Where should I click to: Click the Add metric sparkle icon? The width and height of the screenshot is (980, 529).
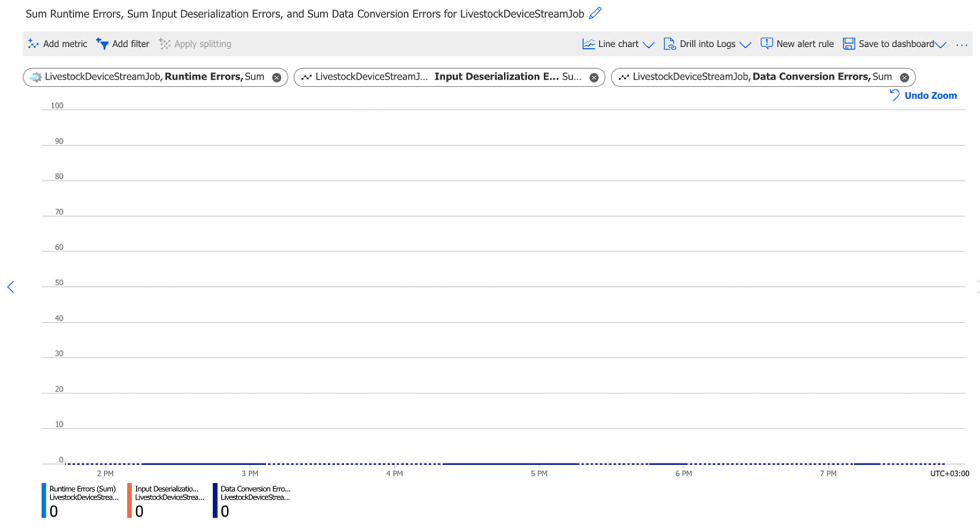point(33,44)
